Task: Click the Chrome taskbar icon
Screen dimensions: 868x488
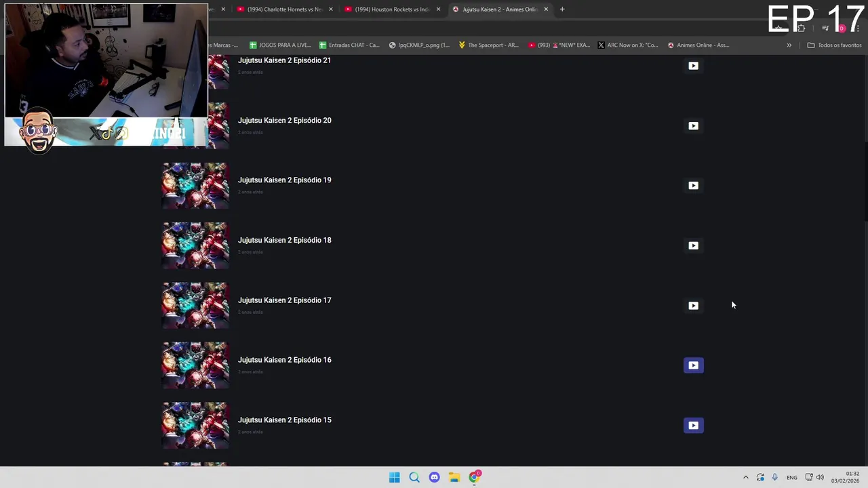Action: (475, 477)
